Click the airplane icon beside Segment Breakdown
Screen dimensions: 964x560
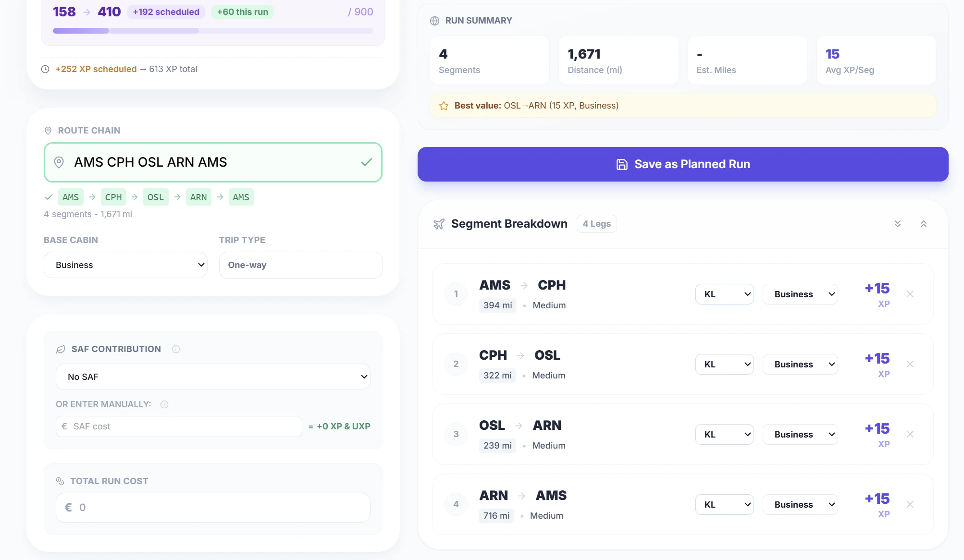pos(439,223)
